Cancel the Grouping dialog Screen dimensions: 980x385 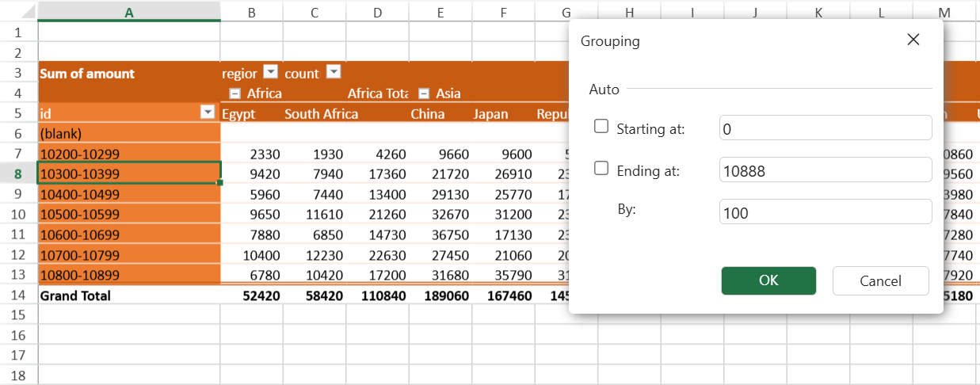(x=879, y=280)
